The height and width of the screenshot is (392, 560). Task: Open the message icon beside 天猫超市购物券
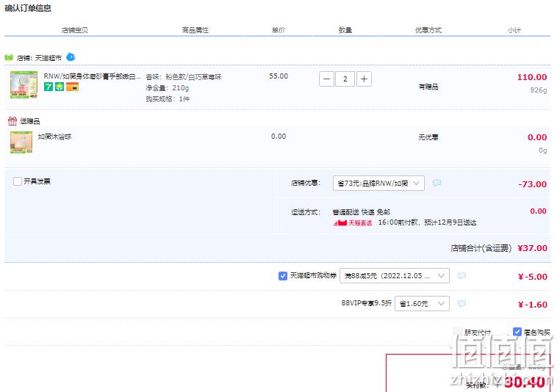(462, 276)
